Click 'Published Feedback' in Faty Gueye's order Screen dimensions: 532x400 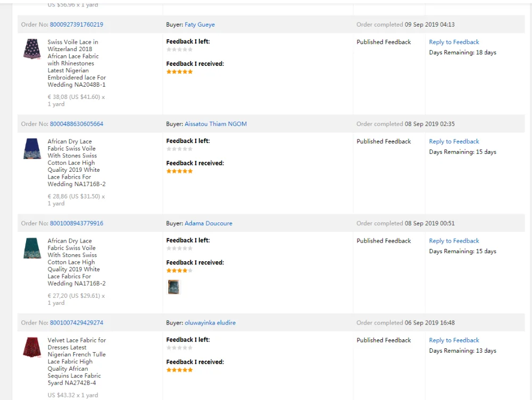pyautogui.click(x=384, y=41)
